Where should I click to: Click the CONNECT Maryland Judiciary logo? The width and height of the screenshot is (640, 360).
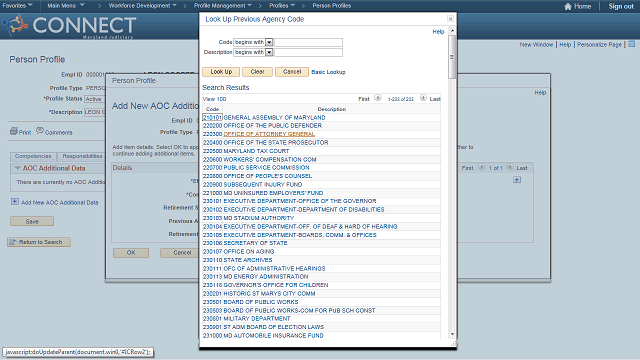(x=69, y=26)
